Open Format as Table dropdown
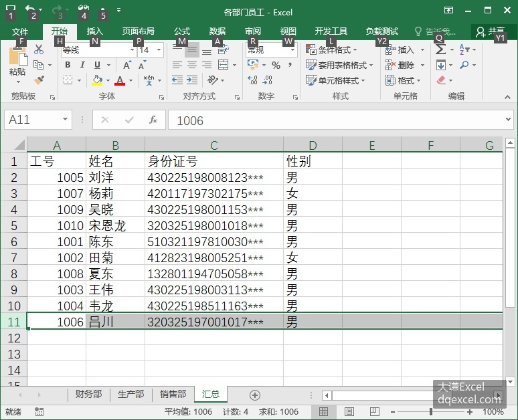Screen dimensions: 518x420 [339, 65]
